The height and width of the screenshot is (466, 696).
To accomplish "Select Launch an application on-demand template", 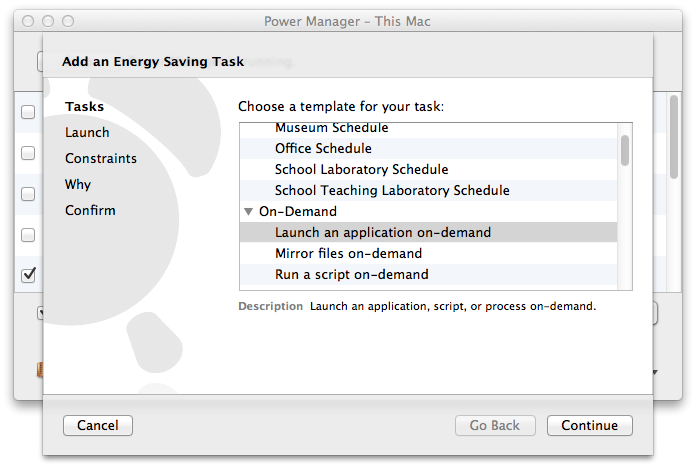I will 428,232.
